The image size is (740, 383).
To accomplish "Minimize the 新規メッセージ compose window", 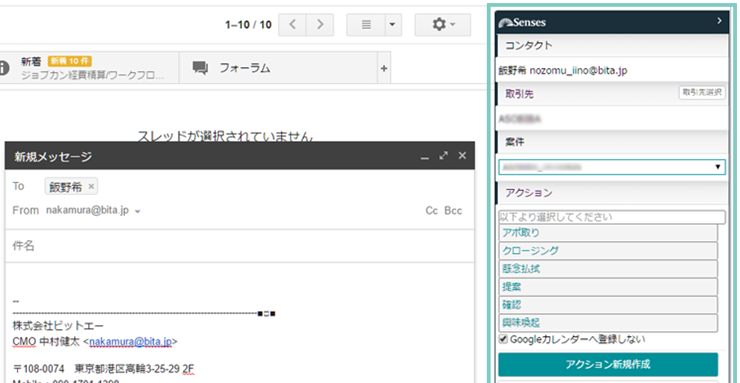I will pyautogui.click(x=425, y=157).
